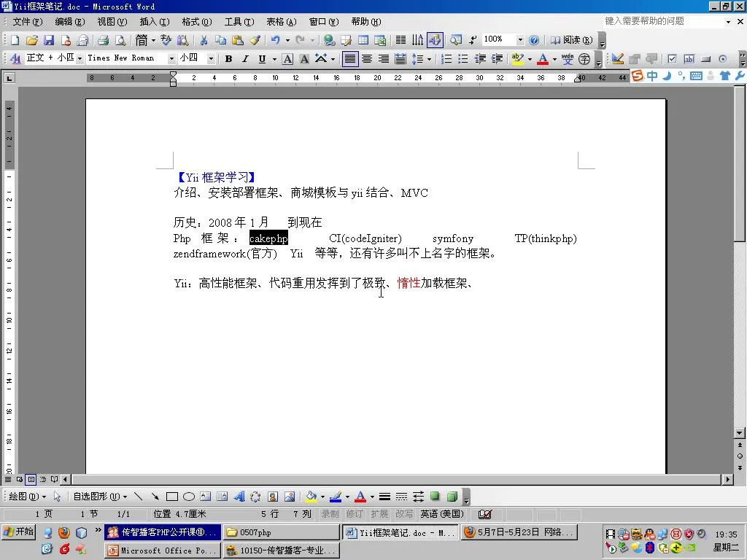Switch to 0507php folder in the taskbar
The image size is (747, 560).
click(x=281, y=532)
